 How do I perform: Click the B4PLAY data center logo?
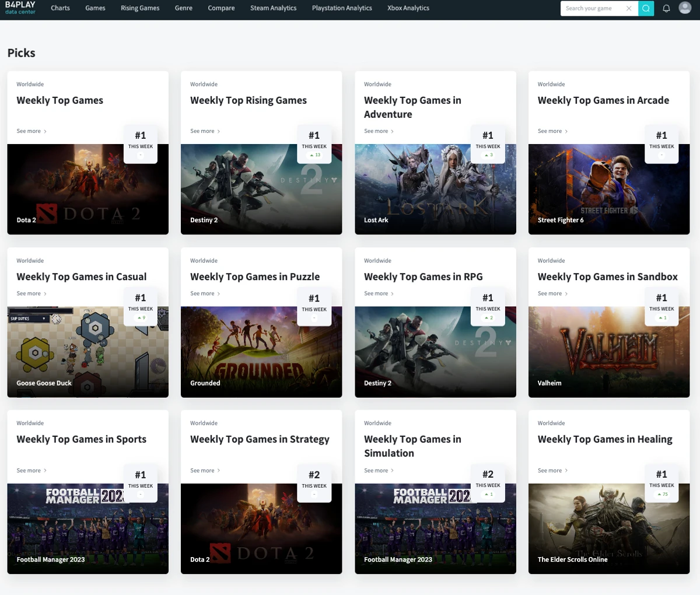point(20,8)
